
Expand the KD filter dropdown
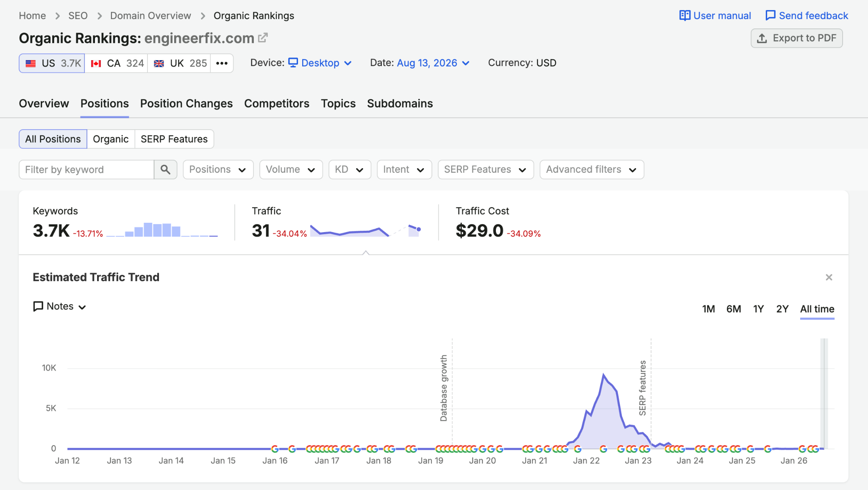(350, 169)
